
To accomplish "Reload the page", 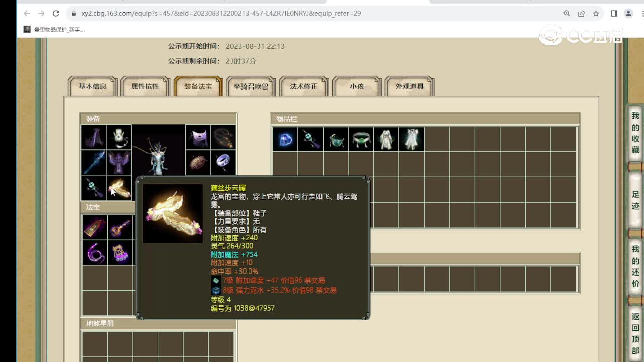I will (56, 14).
